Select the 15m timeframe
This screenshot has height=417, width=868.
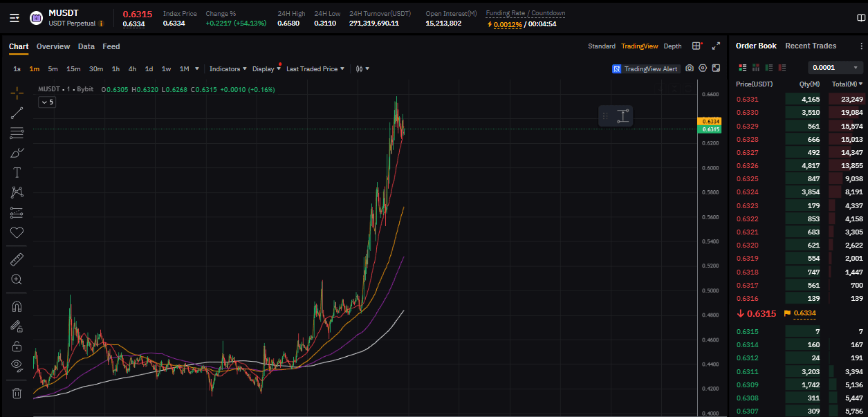(73, 69)
